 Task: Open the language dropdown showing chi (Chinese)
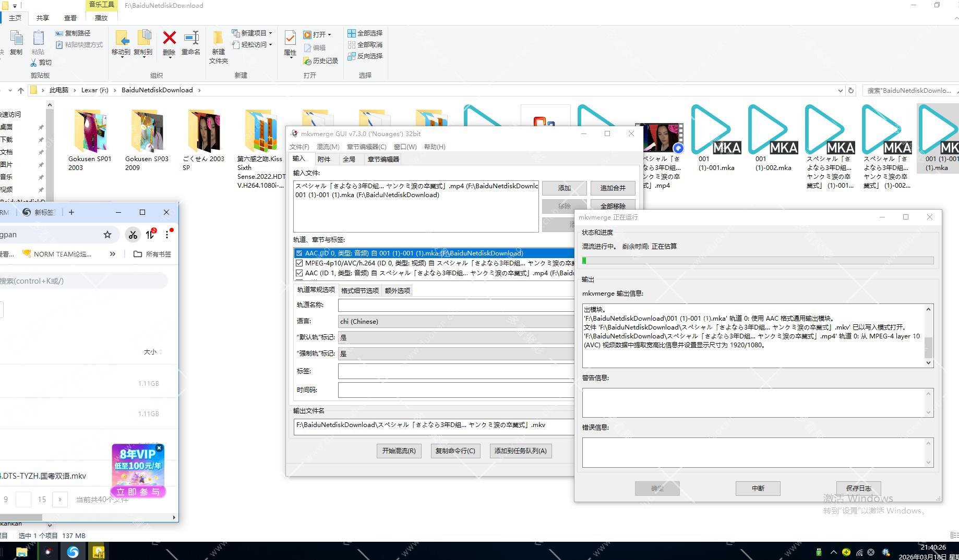click(456, 322)
